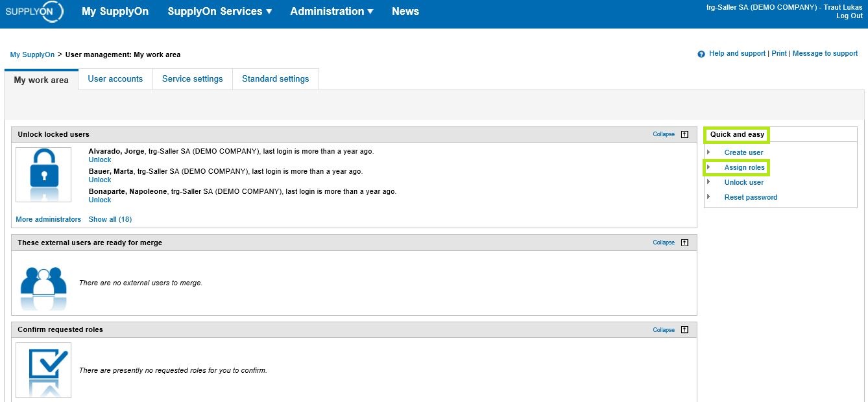Click the Help and support question icon
The height and width of the screenshot is (402, 868).
tap(701, 54)
